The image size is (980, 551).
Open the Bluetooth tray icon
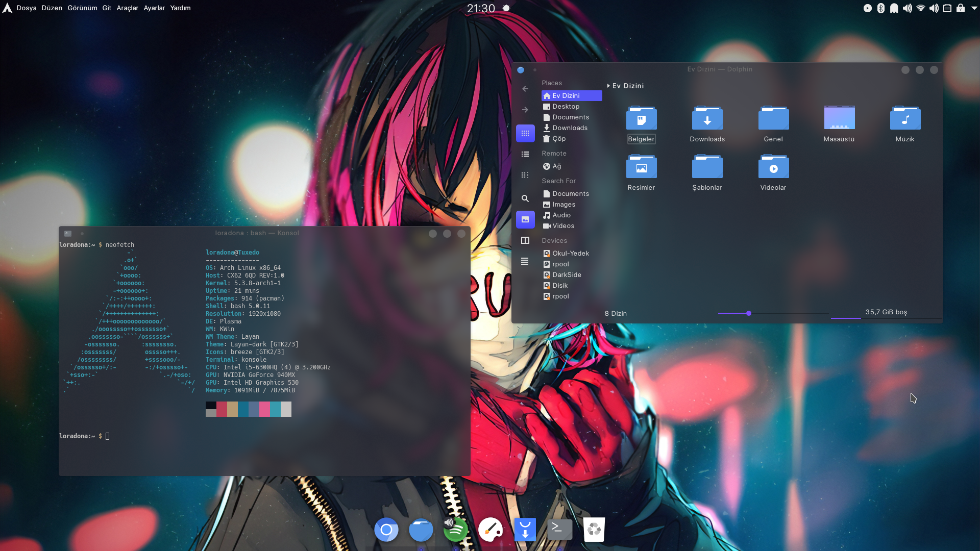tap(881, 8)
